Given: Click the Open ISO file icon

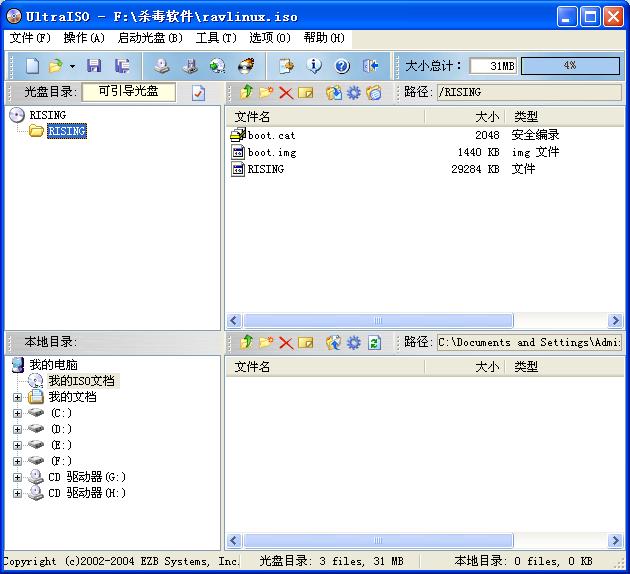Looking at the screenshot, I should pyautogui.click(x=55, y=65).
